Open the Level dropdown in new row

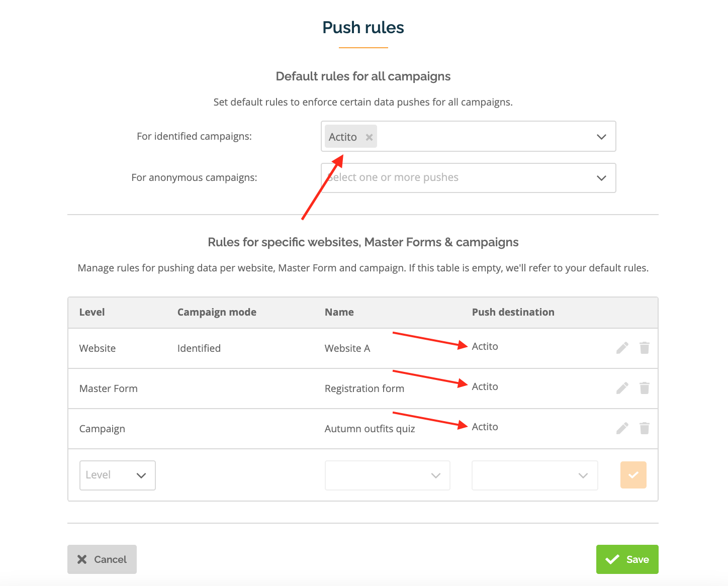click(x=118, y=475)
